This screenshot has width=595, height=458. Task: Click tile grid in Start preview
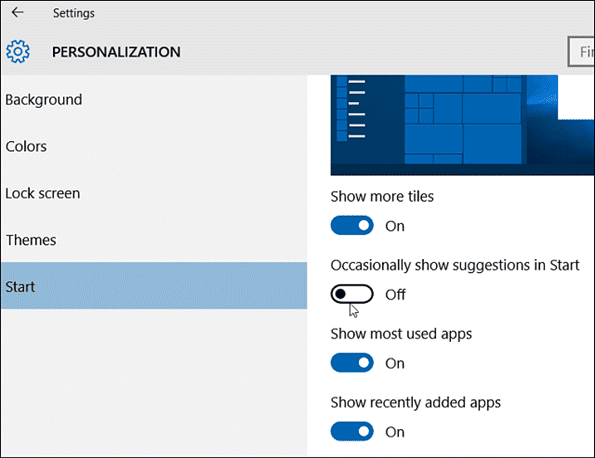click(x=463, y=120)
